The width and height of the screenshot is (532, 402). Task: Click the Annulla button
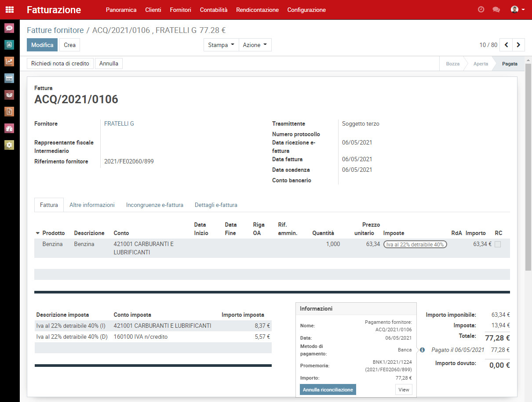pos(109,63)
